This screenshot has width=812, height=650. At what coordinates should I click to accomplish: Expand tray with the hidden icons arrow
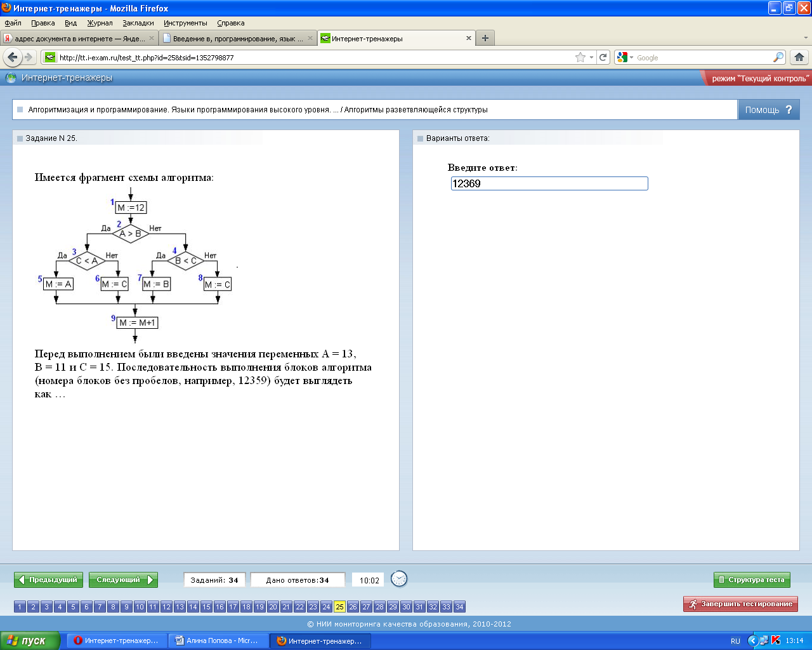click(x=753, y=640)
